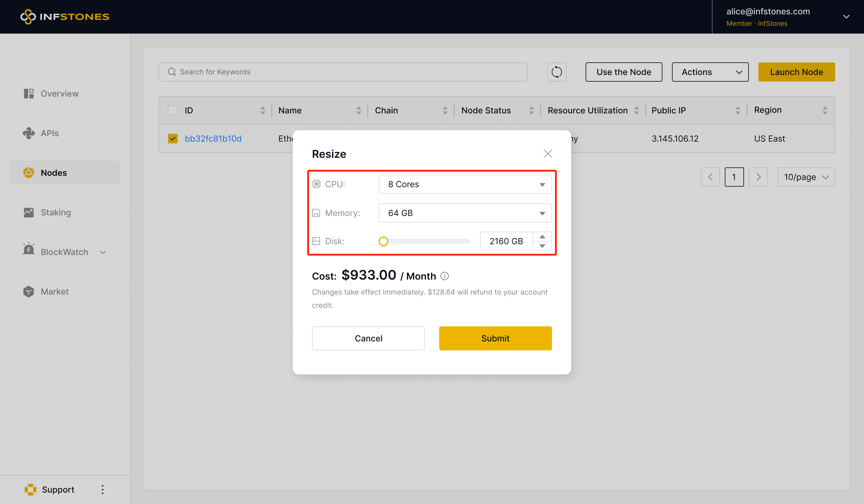Viewport: 864px width, 504px height.
Task: Open node link bb32fc81b10d
Action: coord(213,139)
